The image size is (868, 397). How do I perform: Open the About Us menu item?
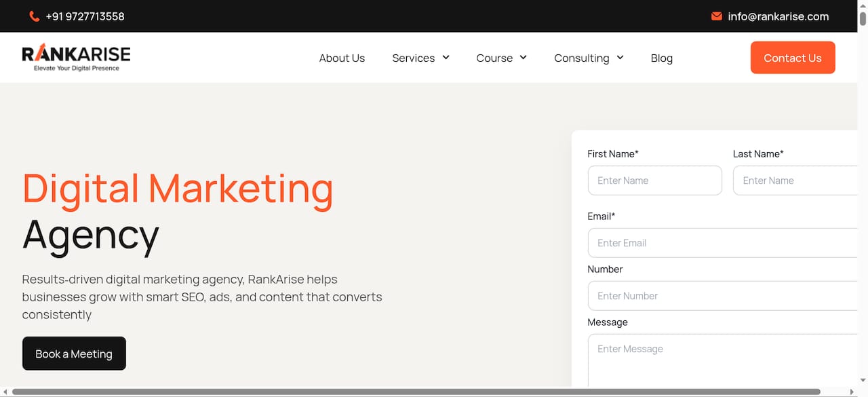[342, 58]
